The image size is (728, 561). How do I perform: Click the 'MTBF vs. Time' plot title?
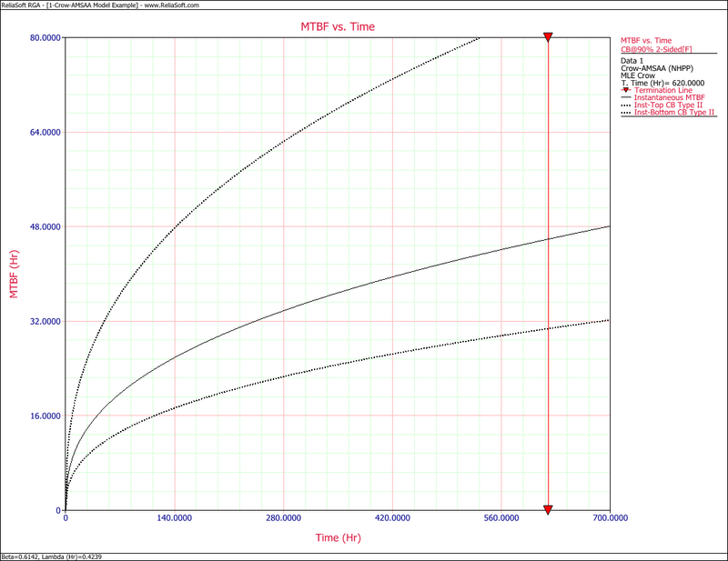click(x=338, y=27)
